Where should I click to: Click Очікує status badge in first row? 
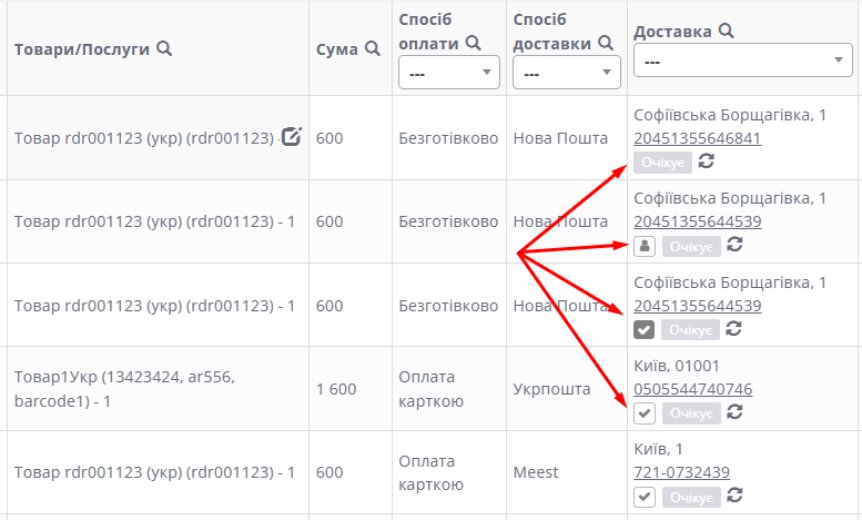(x=662, y=162)
